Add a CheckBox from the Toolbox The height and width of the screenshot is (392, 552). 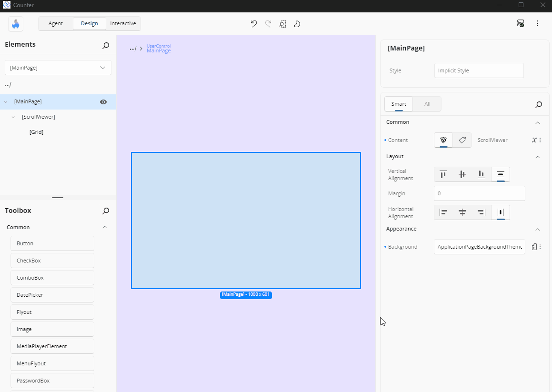click(52, 260)
